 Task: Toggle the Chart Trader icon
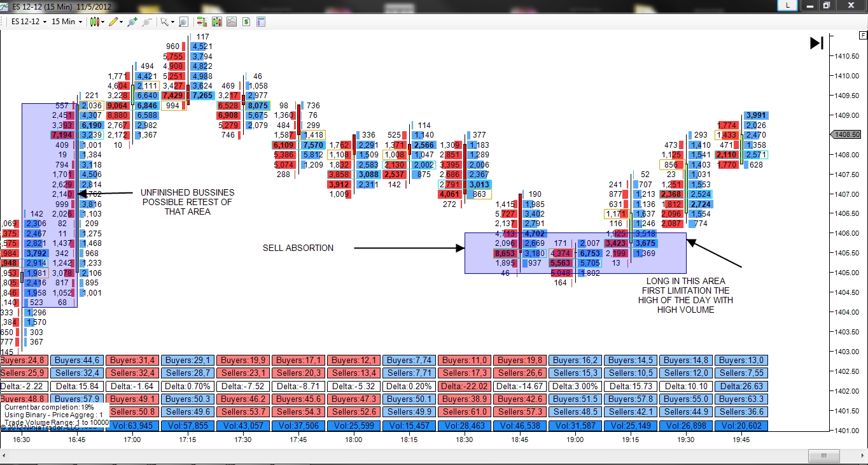[202, 22]
